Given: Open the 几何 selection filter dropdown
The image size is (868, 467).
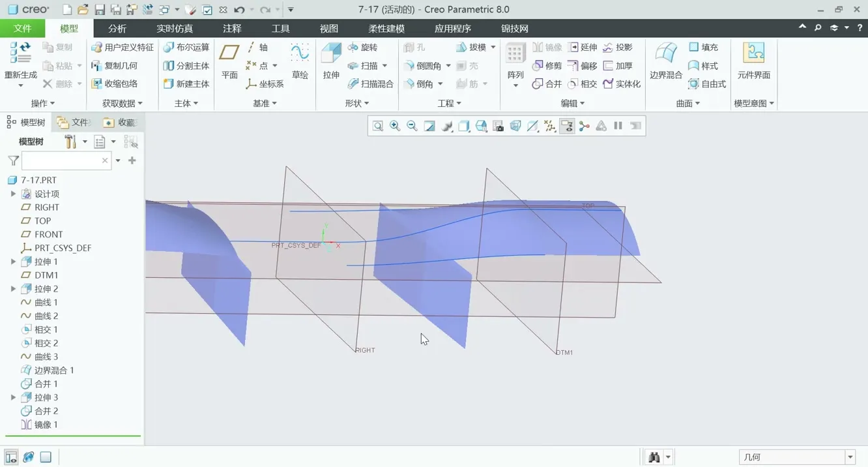Looking at the screenshot, I should point(850,457).
